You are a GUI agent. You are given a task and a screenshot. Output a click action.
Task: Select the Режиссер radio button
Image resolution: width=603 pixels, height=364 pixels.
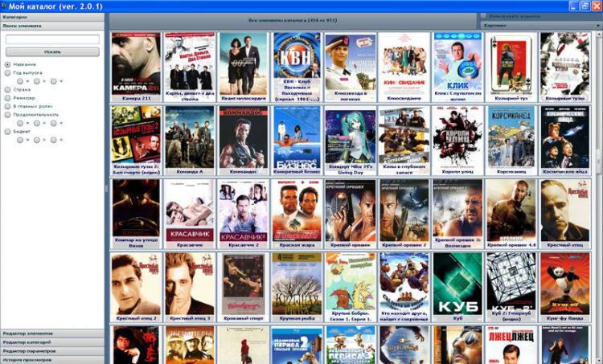click(8, 98)
